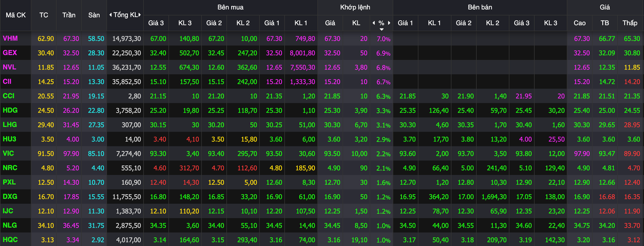644x246 pixels.
Task: Click the Trần column header
Action: 69,15
